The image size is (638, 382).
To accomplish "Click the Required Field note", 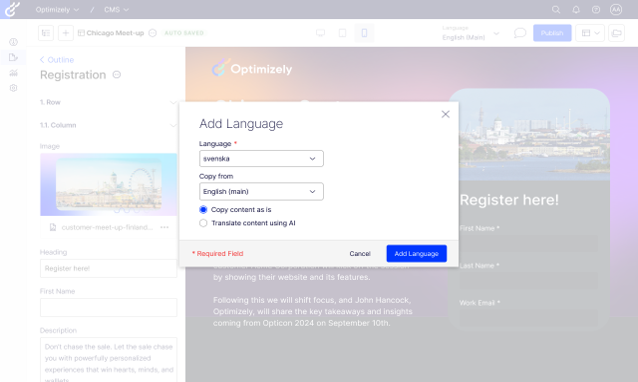I will 218,253.
